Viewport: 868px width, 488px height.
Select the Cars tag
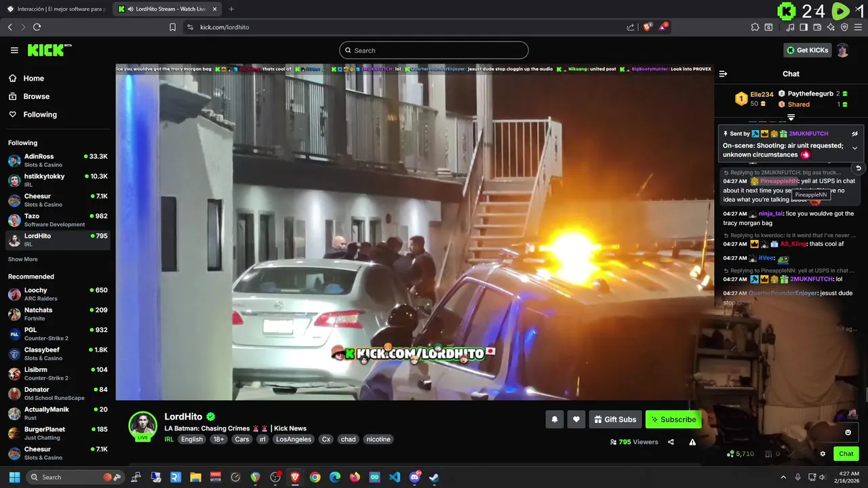242,439
